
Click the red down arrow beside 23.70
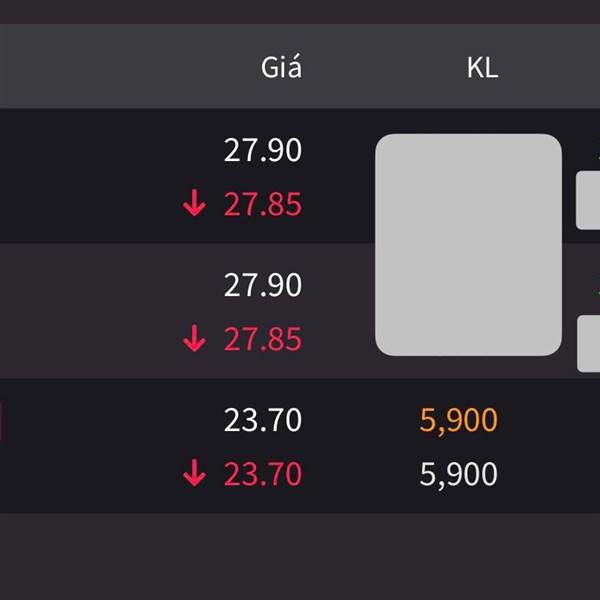[194, 473]
